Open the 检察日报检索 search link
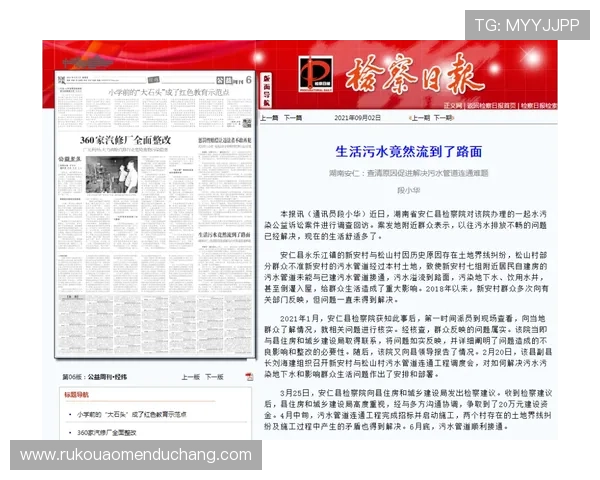Image resolution: width=600 pixels, height=480 pixels. [x=538, y=106]
